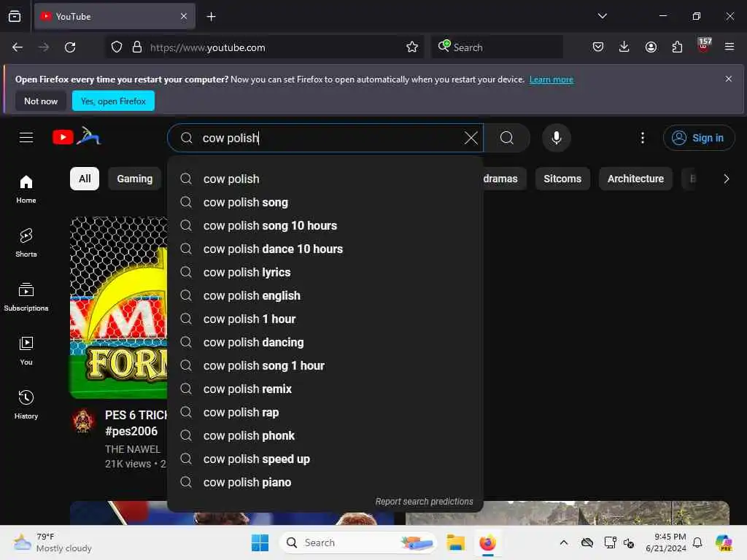Close the YouTube tab
Image resolution: width=747 pixels, height=560 pixels.
pyautogui.click(x=184, y=16)
